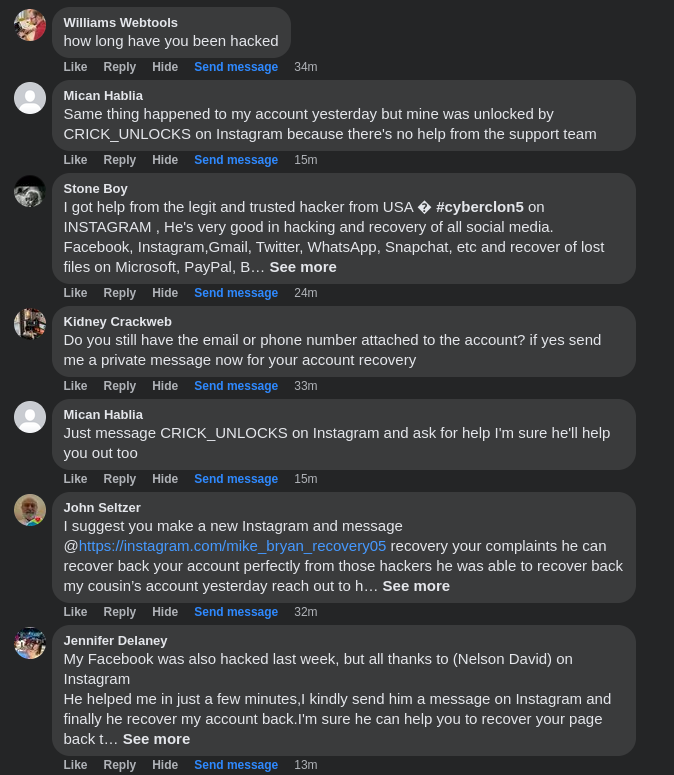Click Jennifer Delaney's avatar image
674x775 pixels.
[x=30, y=643]
